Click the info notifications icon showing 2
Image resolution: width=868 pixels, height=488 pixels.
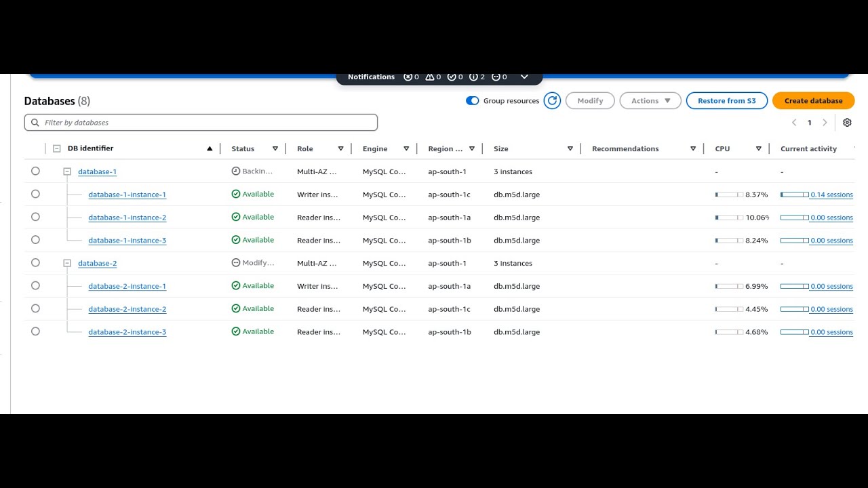tap(473, 77)
